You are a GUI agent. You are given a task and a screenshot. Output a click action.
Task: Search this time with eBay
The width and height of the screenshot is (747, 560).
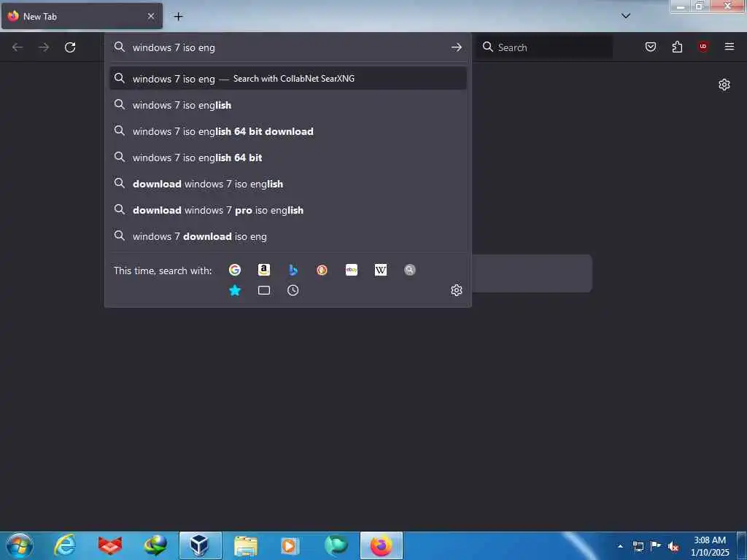[352, 270]
